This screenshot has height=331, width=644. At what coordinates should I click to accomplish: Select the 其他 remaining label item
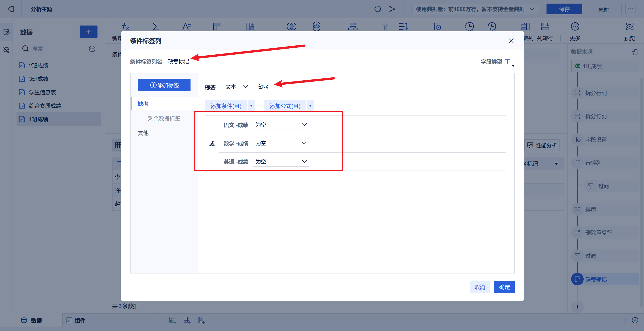pyautogui.click(x=143, y=133)
